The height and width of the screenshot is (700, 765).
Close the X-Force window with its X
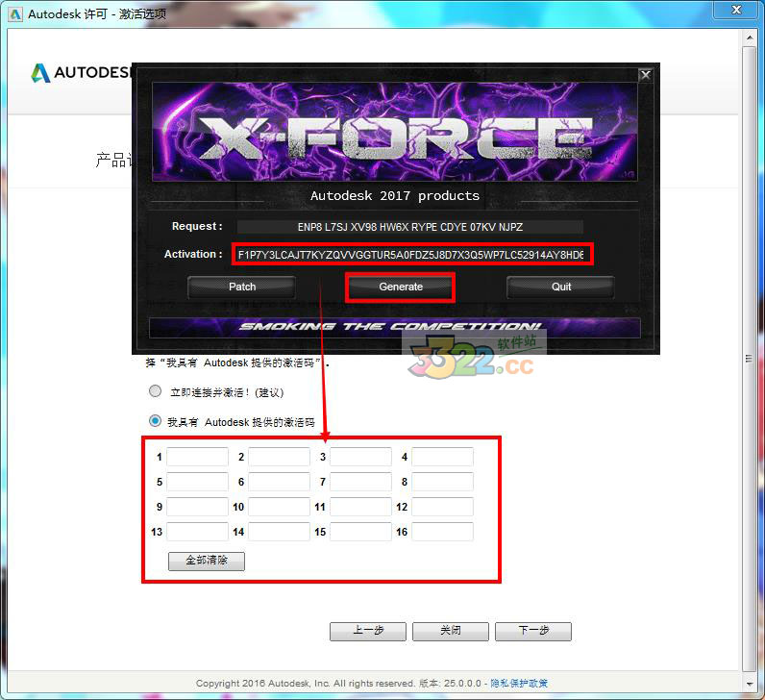[645, 75]
